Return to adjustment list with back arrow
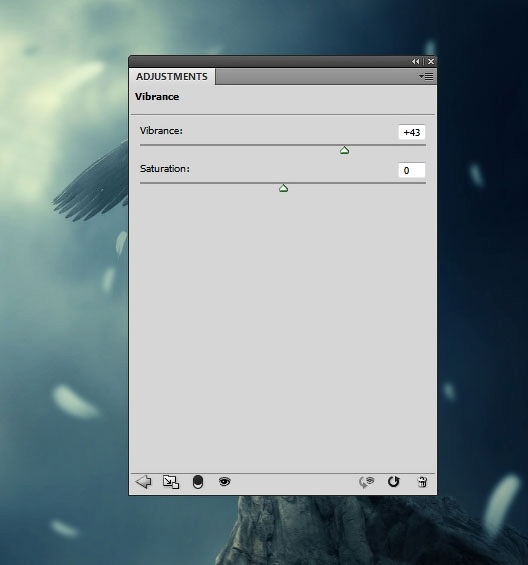 pyautogui.click(x=143, y=482)
